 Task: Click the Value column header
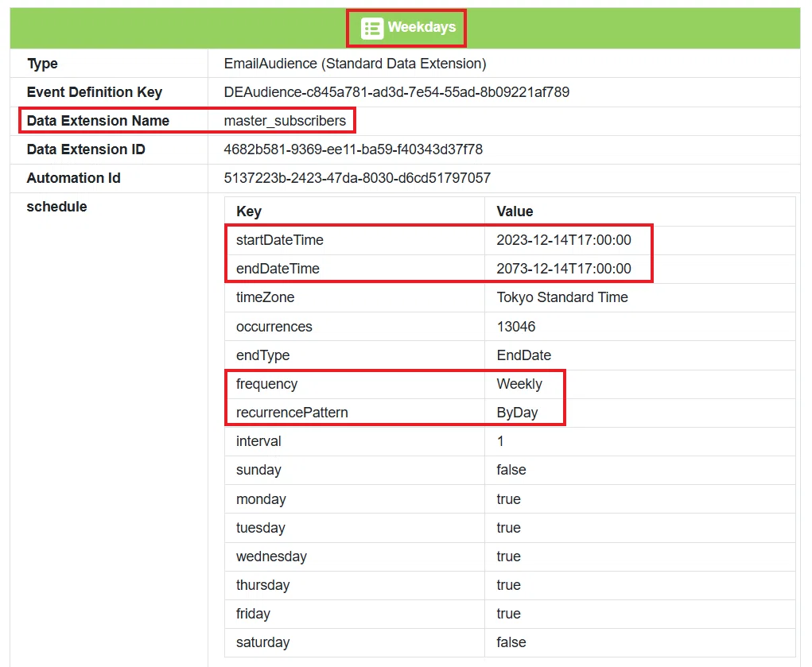[x=515, y=211]
